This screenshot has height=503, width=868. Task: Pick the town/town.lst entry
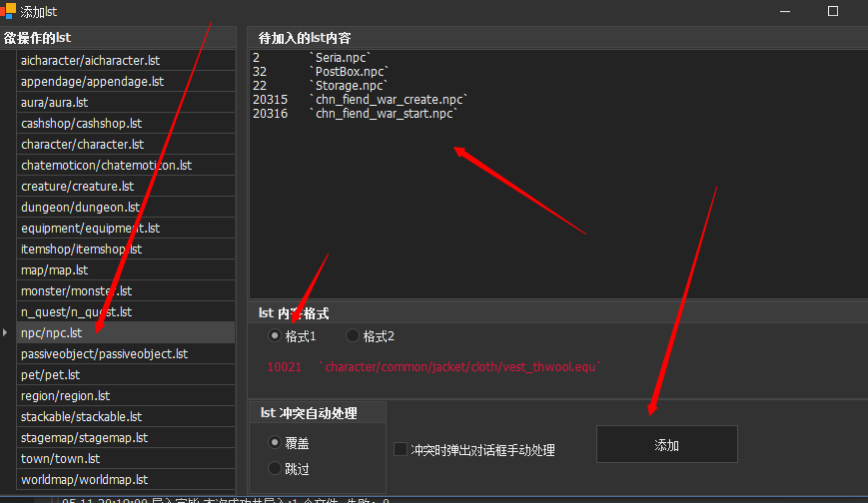60,459
